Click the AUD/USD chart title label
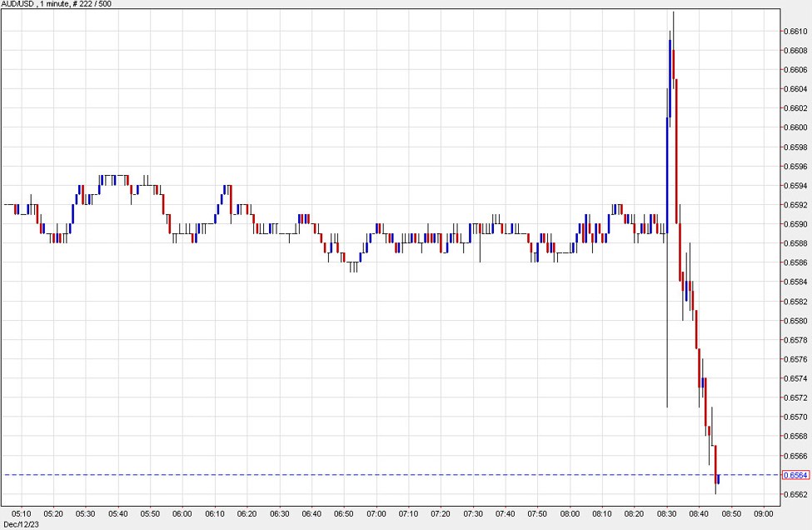 [55, 5]
